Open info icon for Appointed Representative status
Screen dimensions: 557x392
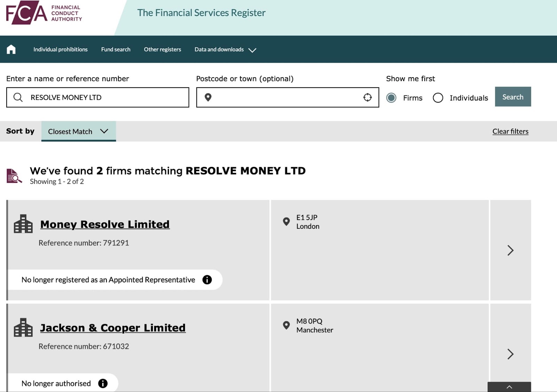(207, 280)
